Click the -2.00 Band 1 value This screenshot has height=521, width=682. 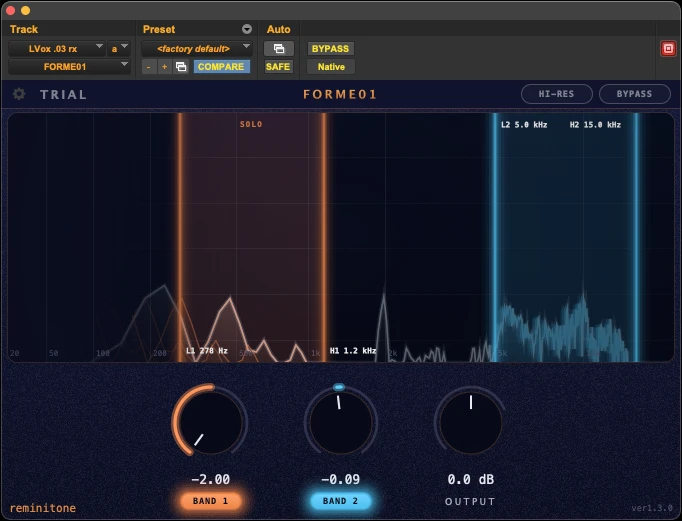211,479
